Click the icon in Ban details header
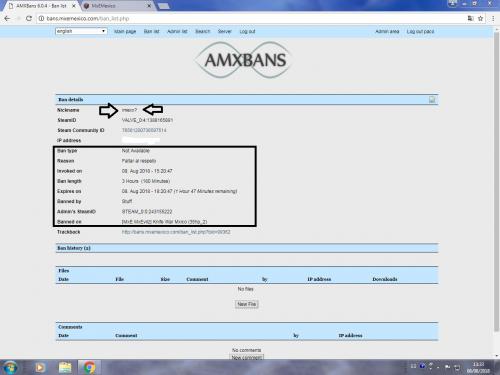Screen dimensions: 500x375 coord(432,100)
